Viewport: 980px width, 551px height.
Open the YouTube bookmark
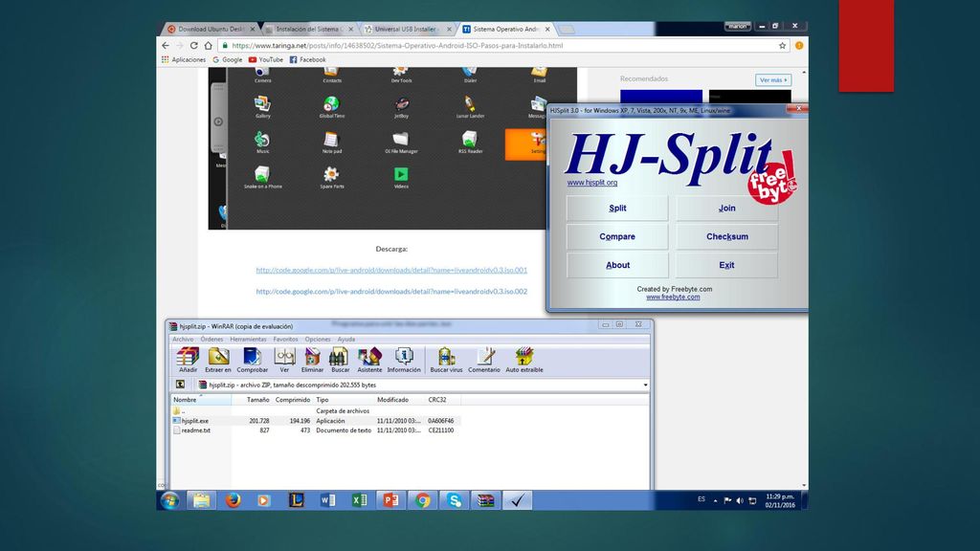pyautogui.click(x=266, y=60)
